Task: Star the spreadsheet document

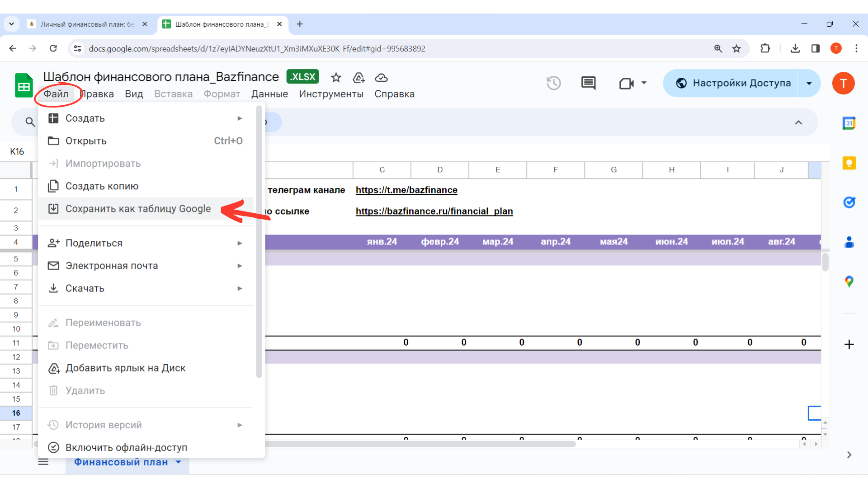Action: point(336,78)
